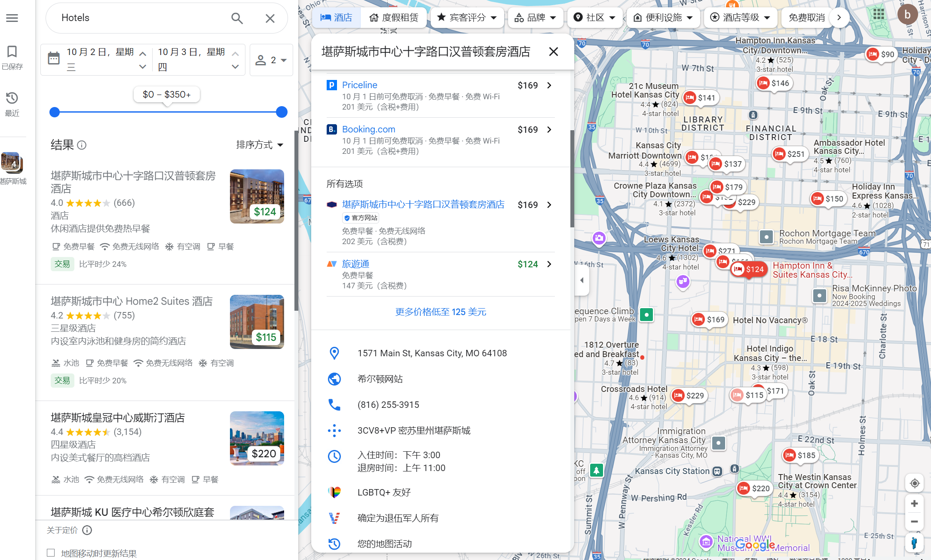Open the $124 travel agency offer link
This screenshot has height=560, width=931.
pos(355,264)
